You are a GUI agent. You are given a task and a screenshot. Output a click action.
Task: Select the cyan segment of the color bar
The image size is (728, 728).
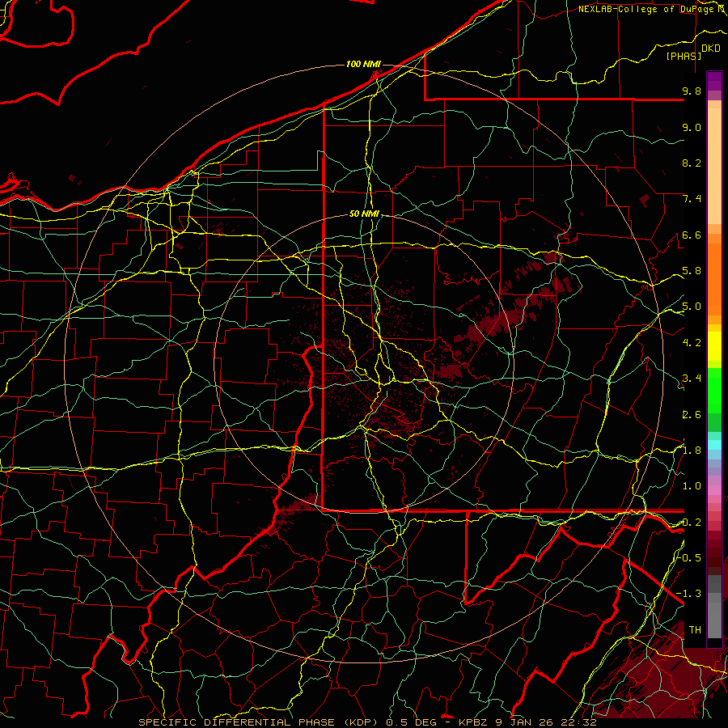click(x=714, y=445)
